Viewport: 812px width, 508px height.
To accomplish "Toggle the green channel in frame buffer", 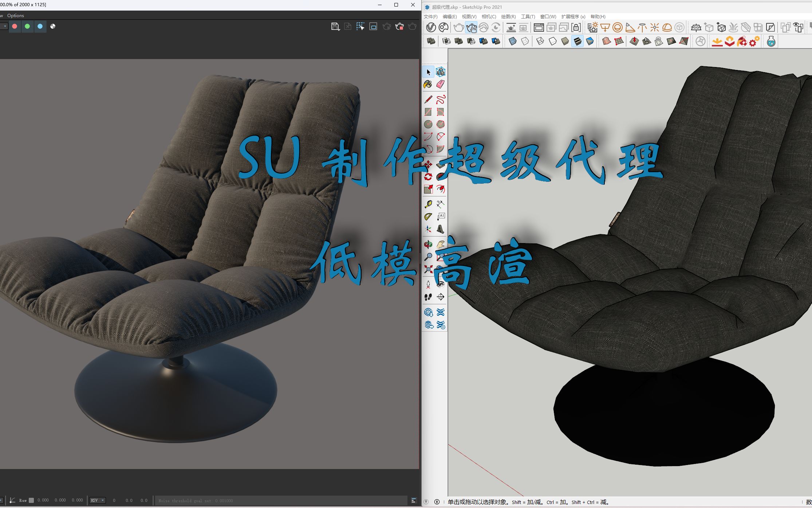I will click(x=27, y=26).
